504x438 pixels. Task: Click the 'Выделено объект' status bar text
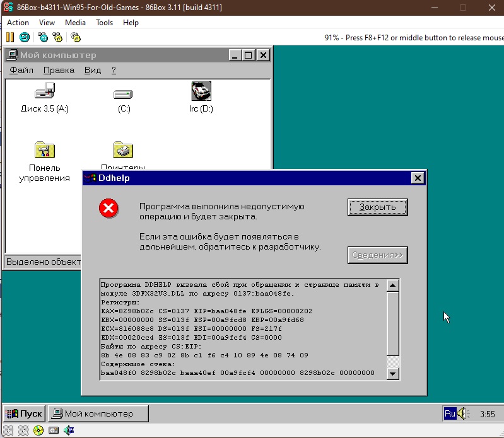[x=44, y=262]
